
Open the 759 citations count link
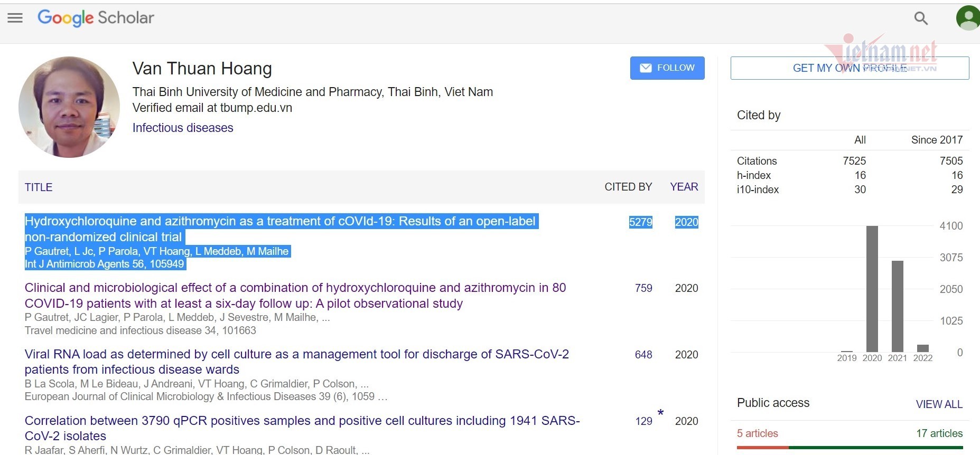tap(643, 288)
